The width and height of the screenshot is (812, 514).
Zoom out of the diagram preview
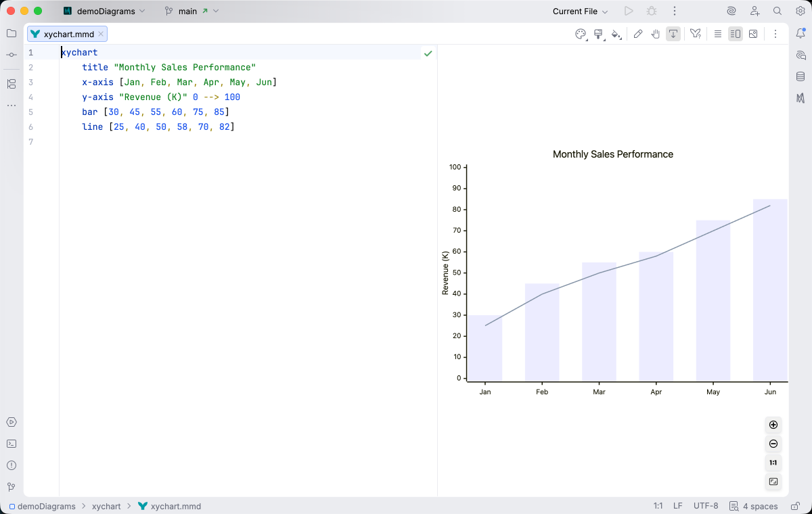point(773,444)
